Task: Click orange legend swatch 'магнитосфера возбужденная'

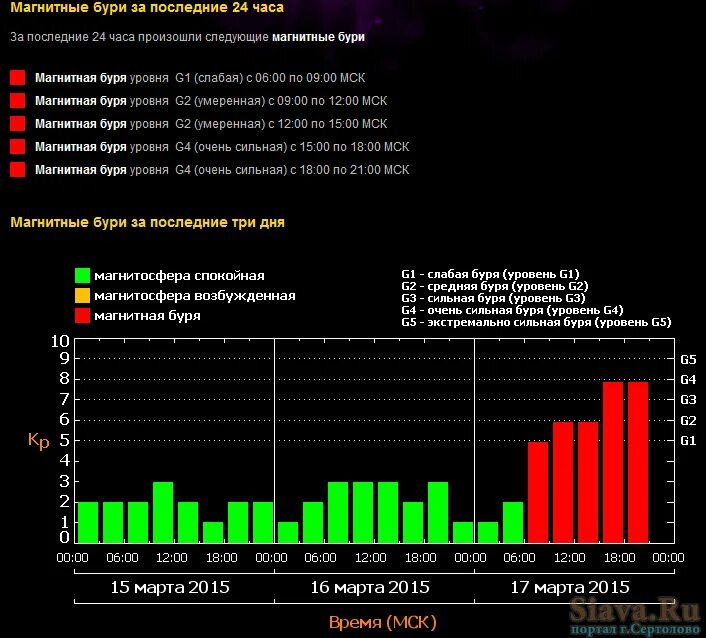Action: coord(82,295)
